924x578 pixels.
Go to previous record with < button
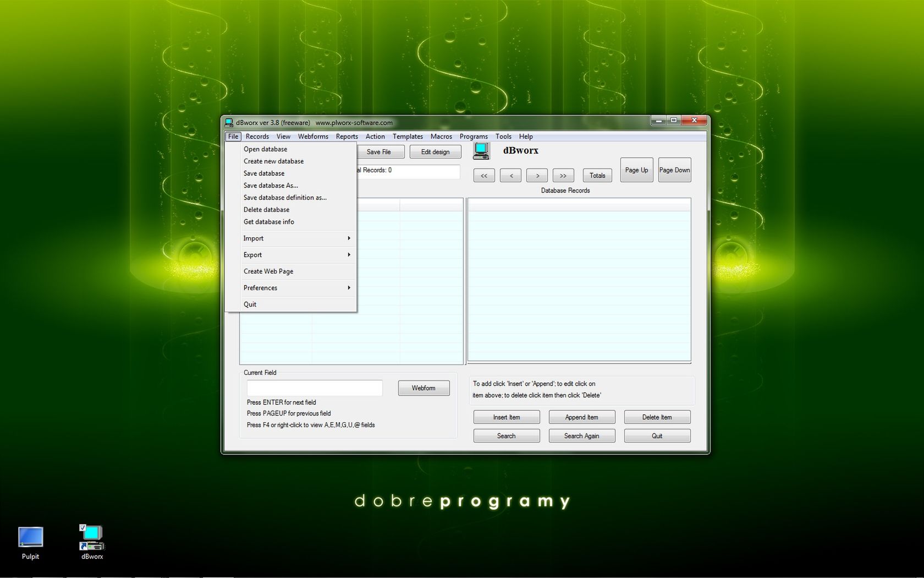[x=511, y=176]
